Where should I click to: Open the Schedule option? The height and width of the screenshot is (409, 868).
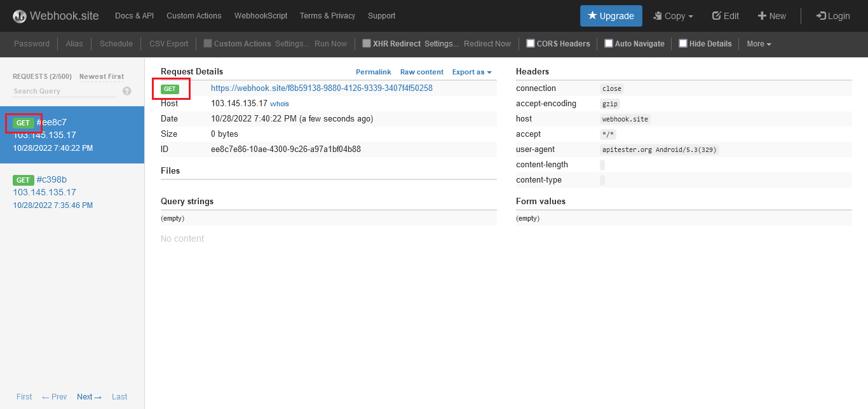click(x=116, y=44)
